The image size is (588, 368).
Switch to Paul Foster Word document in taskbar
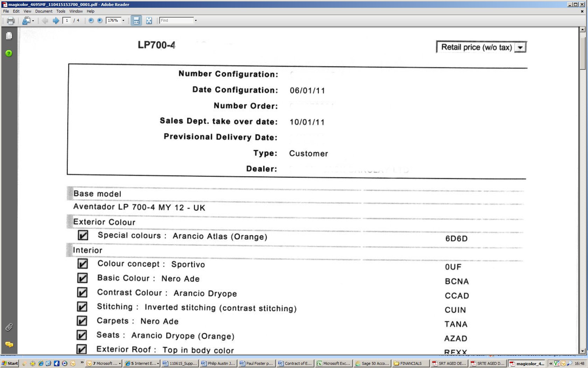257,363
